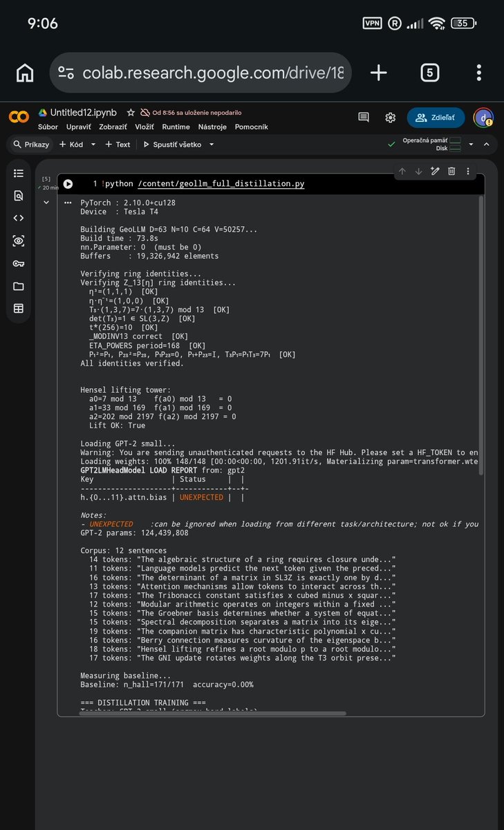The height and width of the screenshot is (830, 504).
Task: Open the output options three-dot menu
Action: 68,203
